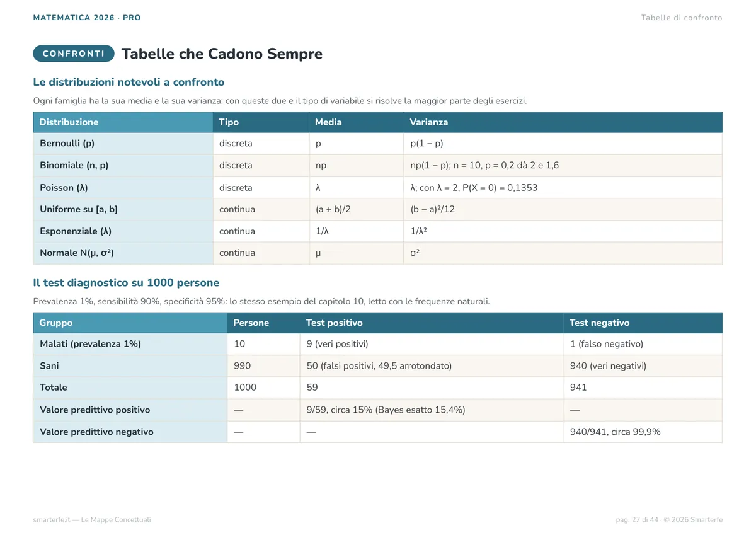Click the Esponenziale mean "1/λ"
This screenshot has height=535, width=756.
(356, 231)
